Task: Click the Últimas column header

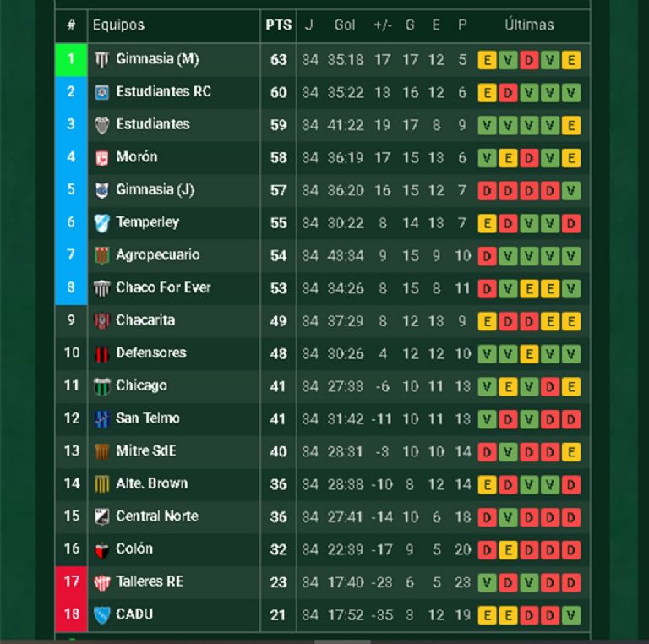Action: [x=529, y=25]
